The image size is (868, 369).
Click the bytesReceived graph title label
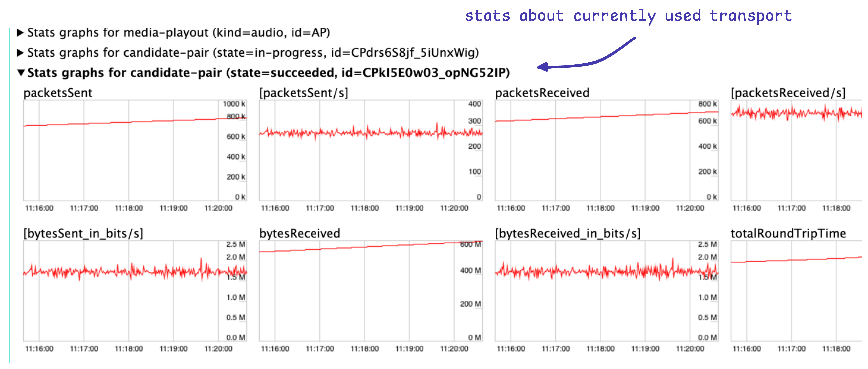300,233
